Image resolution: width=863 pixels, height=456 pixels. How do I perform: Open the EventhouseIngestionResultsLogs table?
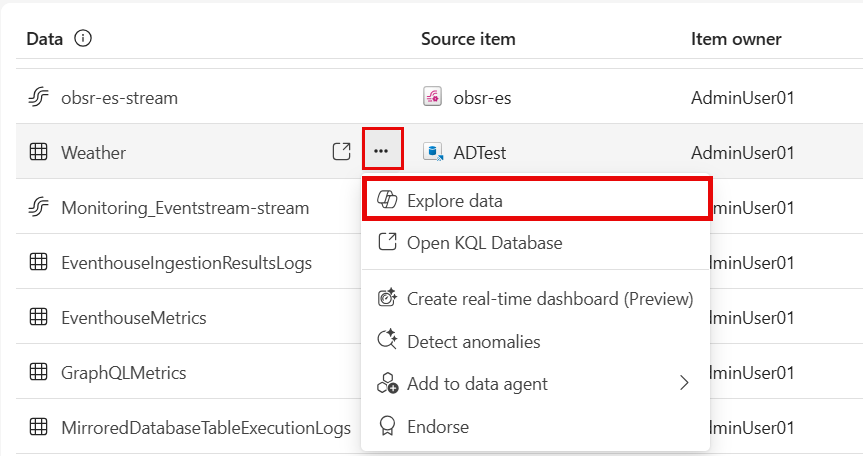tap(187, 262)
